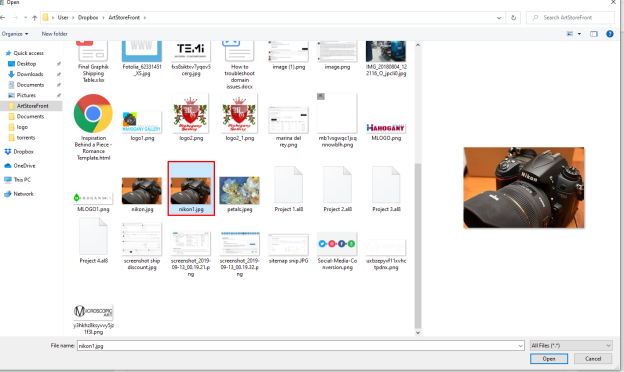Viewport: 624px width, 372px height.
Task: Toggle the preview pane icon
Action: pyautogui.click(x=594, y=34)
